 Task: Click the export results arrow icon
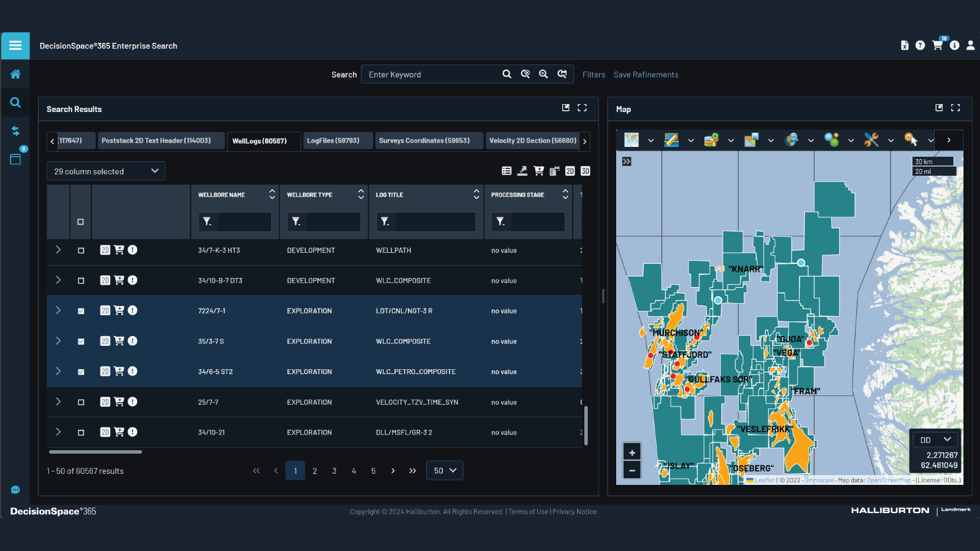pos(522,171)
